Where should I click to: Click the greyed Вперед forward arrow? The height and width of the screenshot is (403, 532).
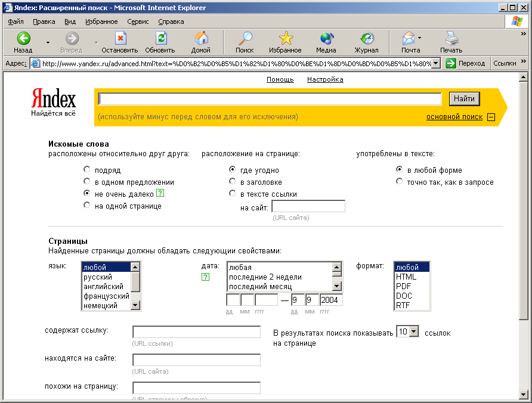click(x=72, y=42)
